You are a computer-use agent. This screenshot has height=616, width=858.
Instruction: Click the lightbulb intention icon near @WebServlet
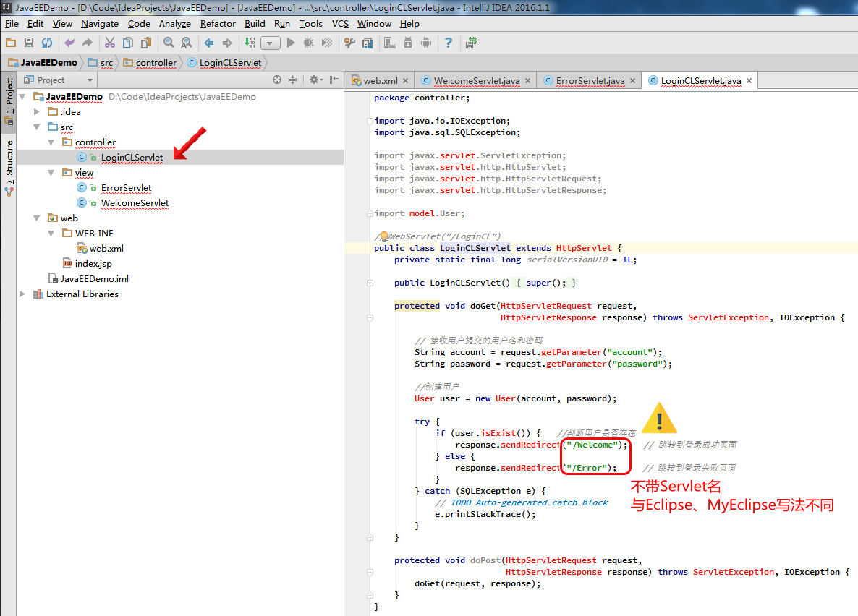click(x=384, y=236)
